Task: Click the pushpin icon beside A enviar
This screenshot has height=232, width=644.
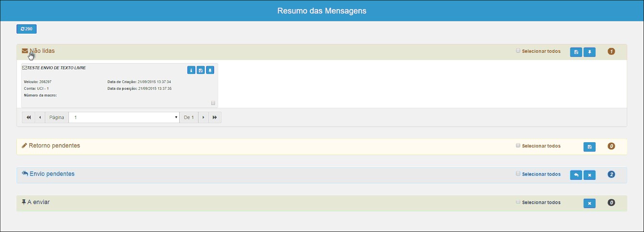Action: pyautogui.click(x=23, y=202)
